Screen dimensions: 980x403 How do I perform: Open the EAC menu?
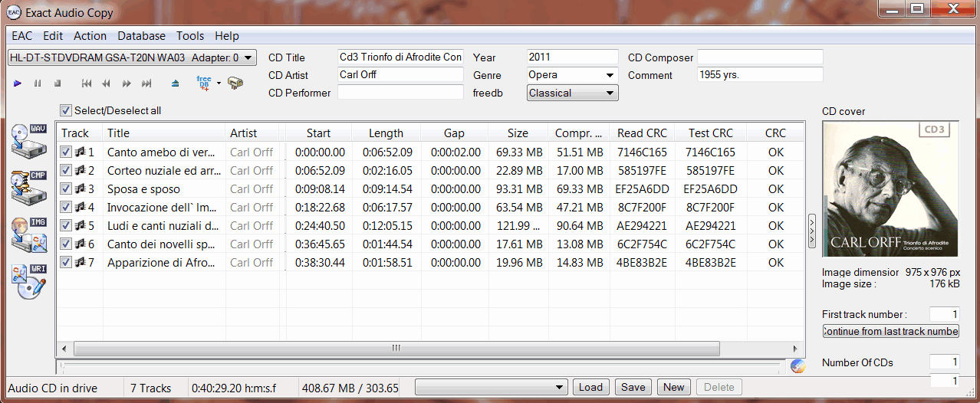click(22, 35)
